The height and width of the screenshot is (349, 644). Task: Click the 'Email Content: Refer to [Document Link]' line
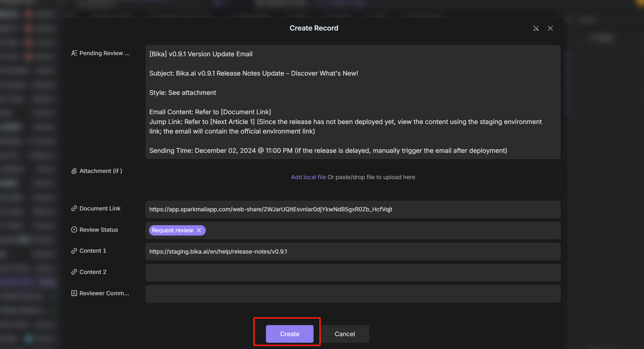pyautogui.click(x=210, y=112)
